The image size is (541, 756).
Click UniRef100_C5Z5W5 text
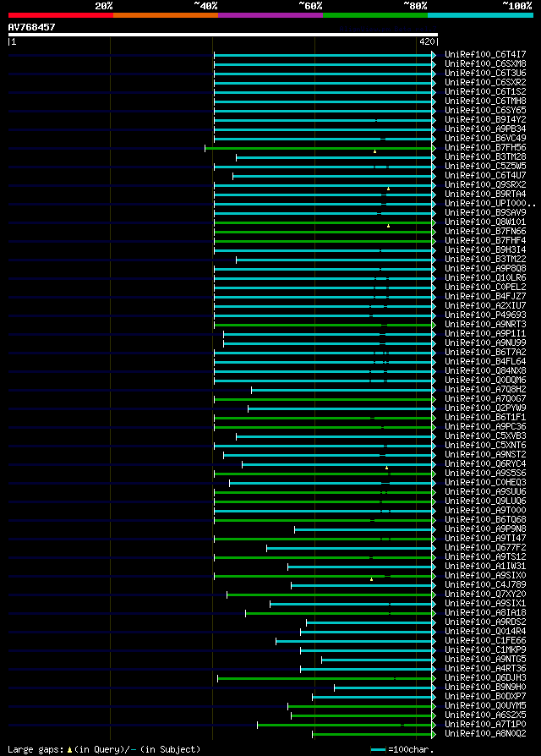click(485, 166)
